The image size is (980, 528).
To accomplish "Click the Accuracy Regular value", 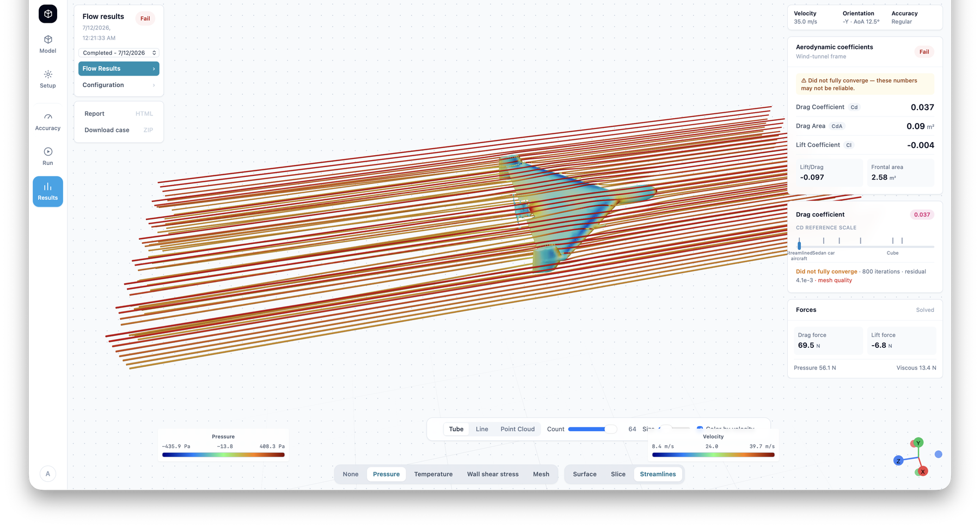I will click(x=902, y=22).
